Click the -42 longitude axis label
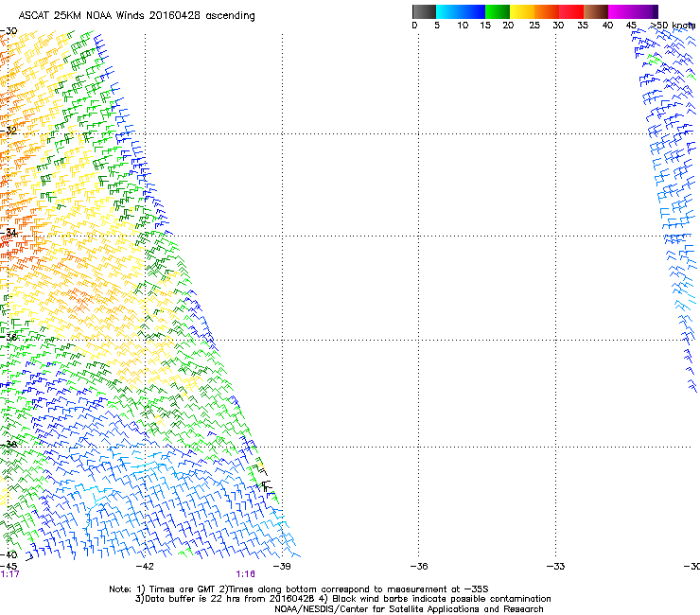Viewport: 700px width, 615px height. [145, 566]
